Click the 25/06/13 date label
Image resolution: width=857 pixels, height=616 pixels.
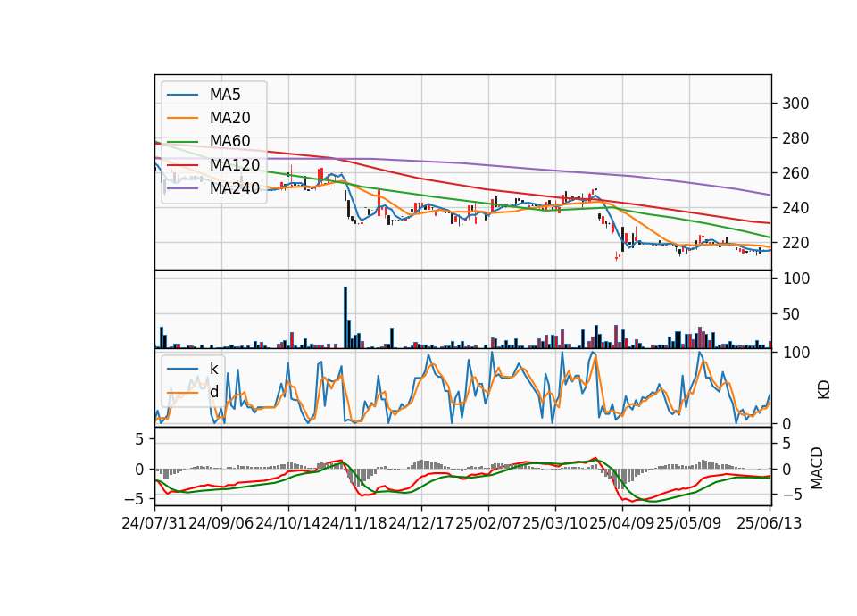click(x=770, y=523)
